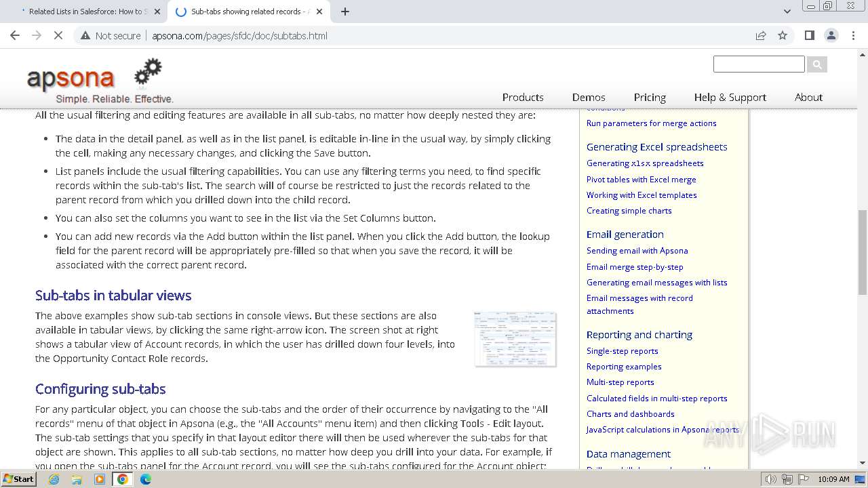The height and width of the screenshot is (488, 868).
Task: Click the system clock showing 10:09 AM
Action: click(833, 479)
